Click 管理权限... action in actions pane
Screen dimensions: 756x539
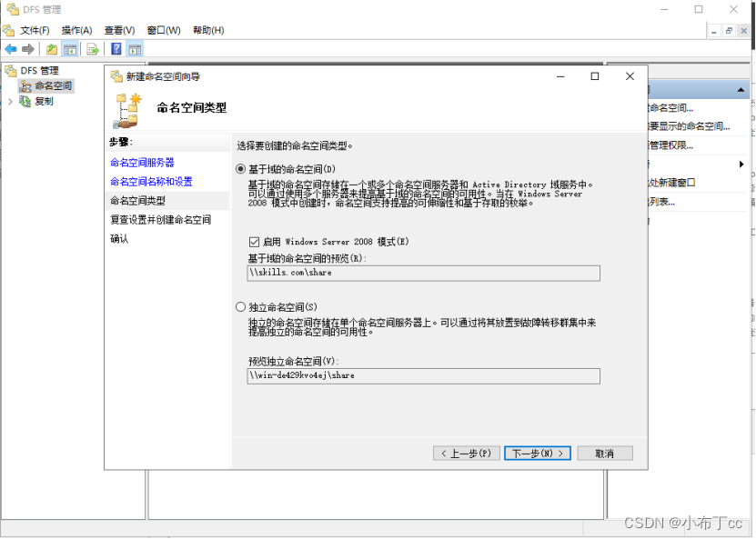tap(670, 145)
